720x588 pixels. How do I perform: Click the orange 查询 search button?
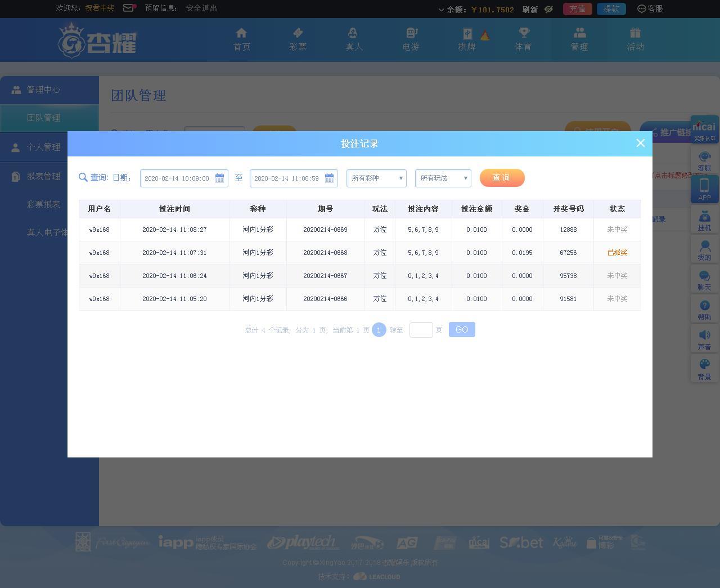[x=502, y=178]
